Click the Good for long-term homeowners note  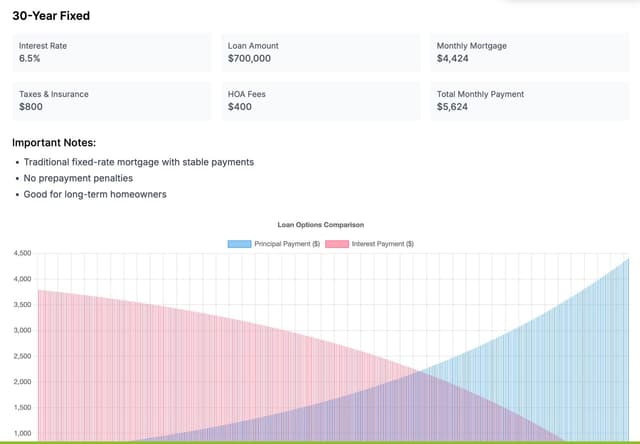point(95,194)
